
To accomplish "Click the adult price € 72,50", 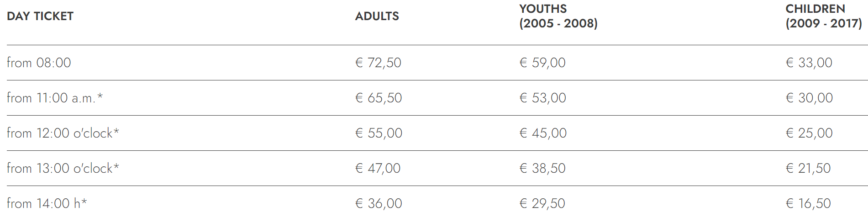I will click(378, 63).
